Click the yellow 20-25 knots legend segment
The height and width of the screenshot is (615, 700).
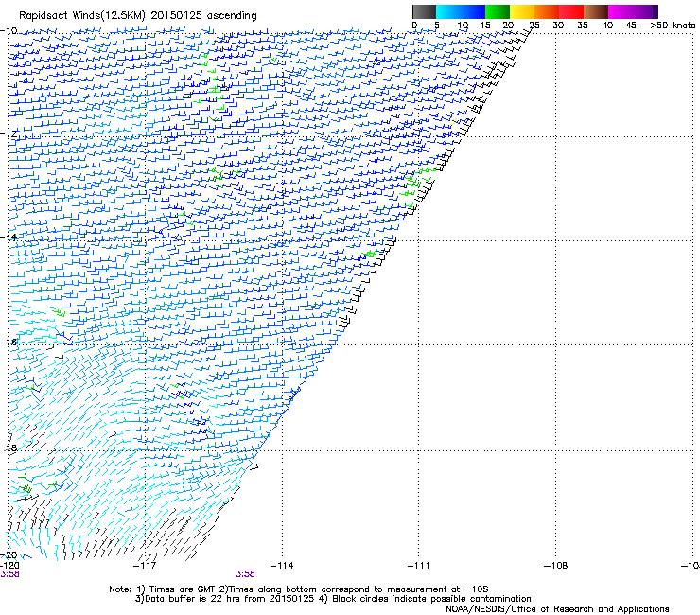522,11
